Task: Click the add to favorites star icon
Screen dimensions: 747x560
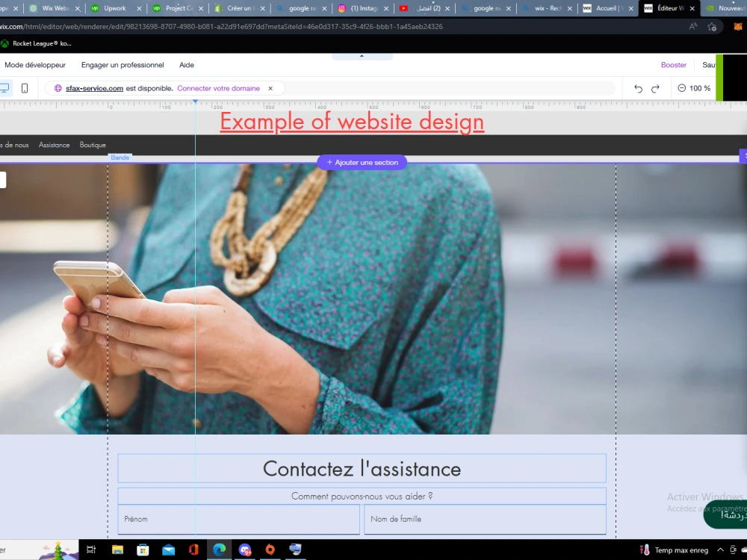Action: pos(712,27)
